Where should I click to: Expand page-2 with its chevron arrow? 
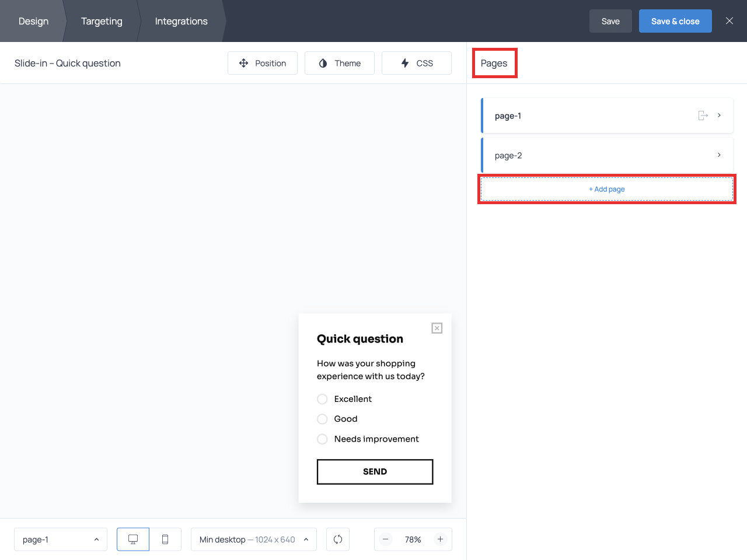pos(719,155)
